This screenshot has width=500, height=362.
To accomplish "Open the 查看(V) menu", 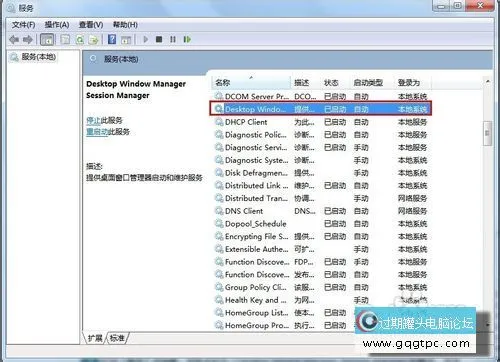I will point(91,25).
